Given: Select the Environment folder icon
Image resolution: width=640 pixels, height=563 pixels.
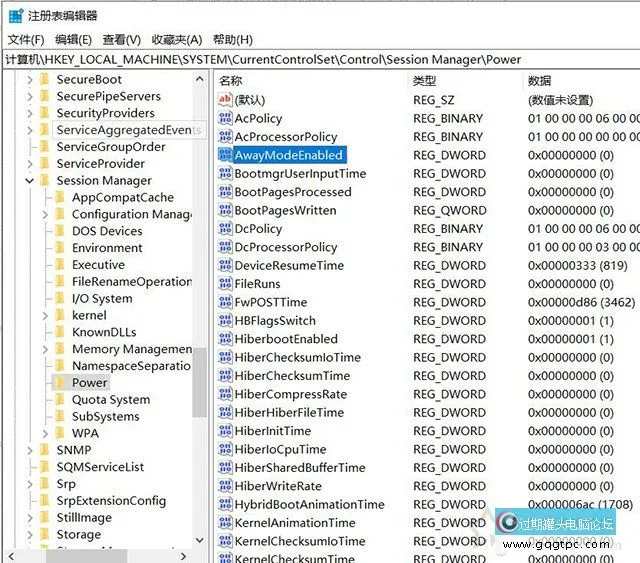Looking at the screenshot, I should click(60, 248).
